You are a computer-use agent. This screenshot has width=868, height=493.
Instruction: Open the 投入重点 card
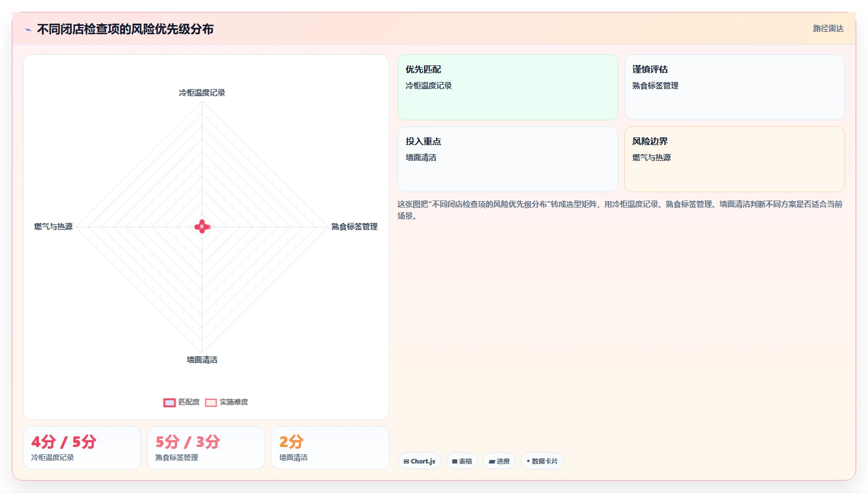pyautogui.click(x=508, y=159)
